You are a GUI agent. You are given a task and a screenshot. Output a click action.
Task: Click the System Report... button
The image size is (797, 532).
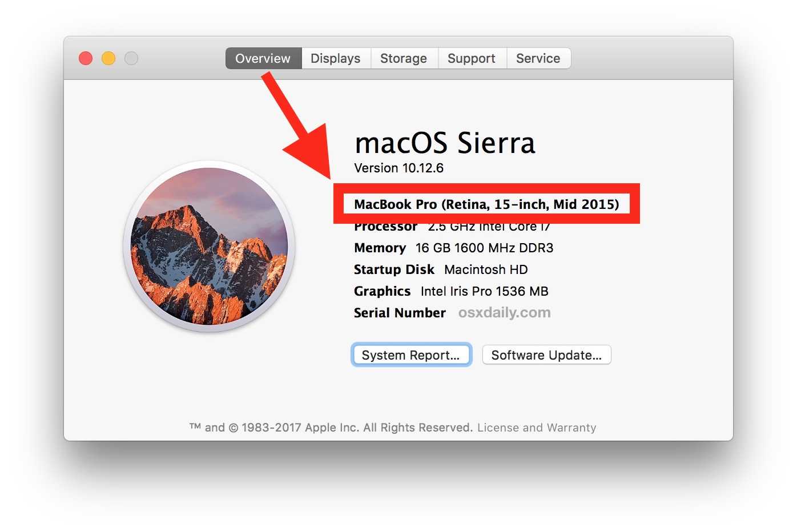click(x=411, y=355)
